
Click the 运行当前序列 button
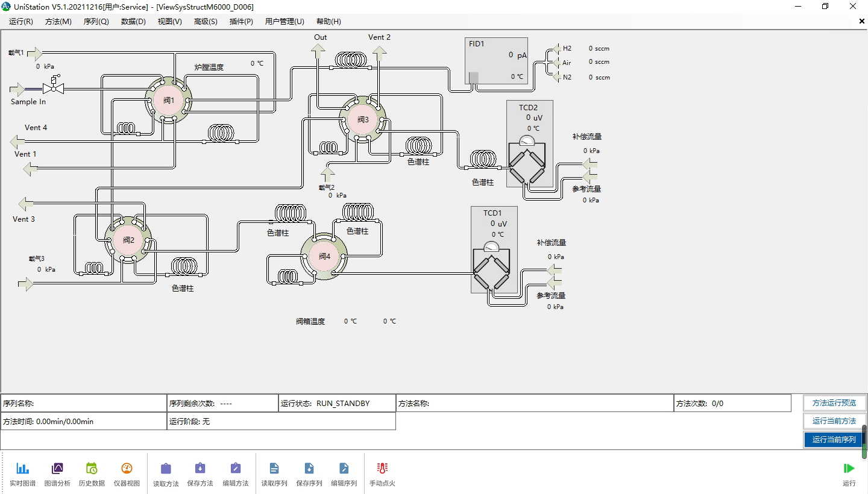point(834,439)
